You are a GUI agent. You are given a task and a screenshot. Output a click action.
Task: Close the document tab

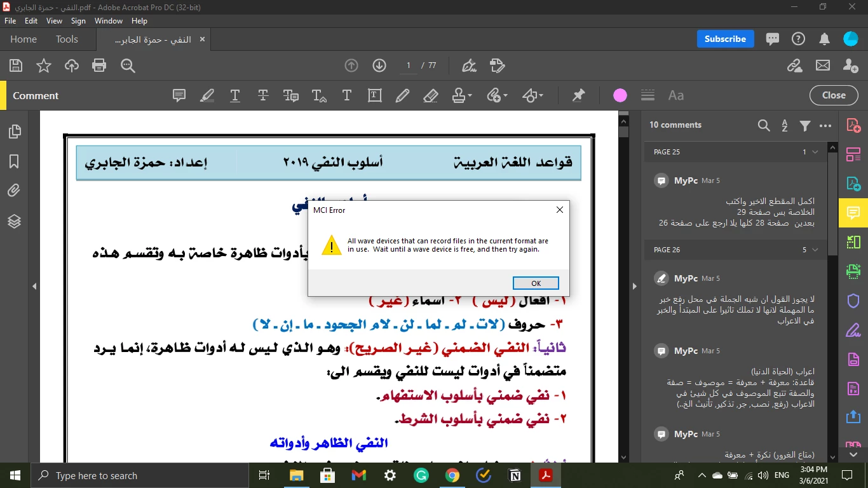point(203,39)
